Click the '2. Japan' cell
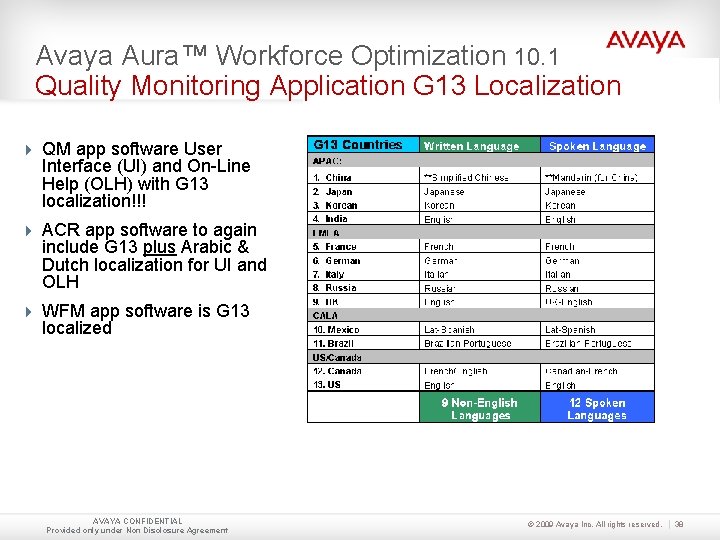 tap(363, 191)
